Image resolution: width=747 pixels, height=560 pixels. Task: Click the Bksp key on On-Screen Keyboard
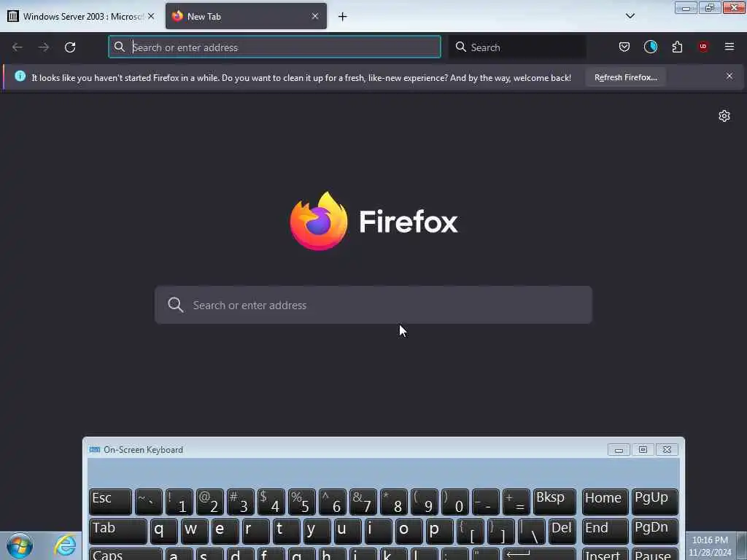554,502
